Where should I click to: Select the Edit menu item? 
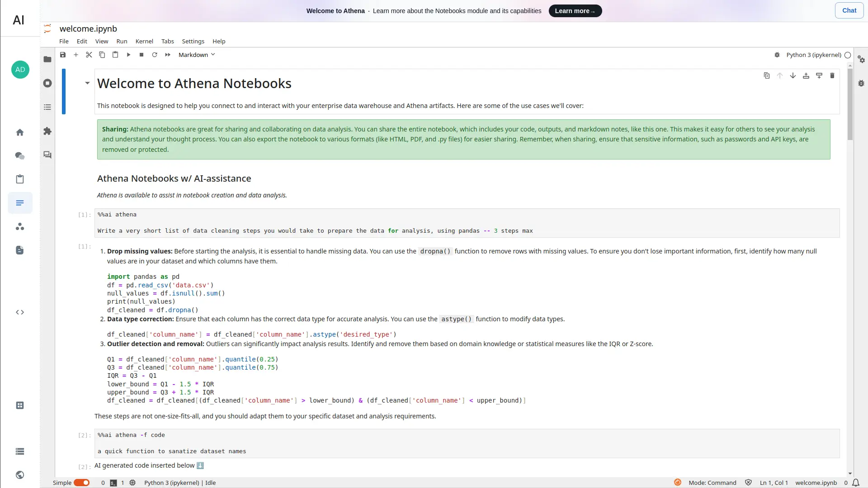[82, 41]
